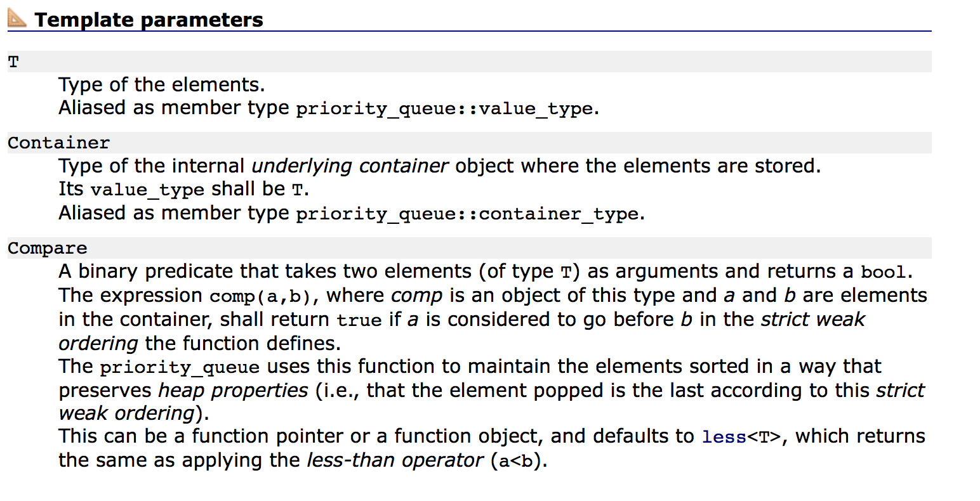Select the T parameter name
This screenshot has width=980, height=501.
[13, 62]
